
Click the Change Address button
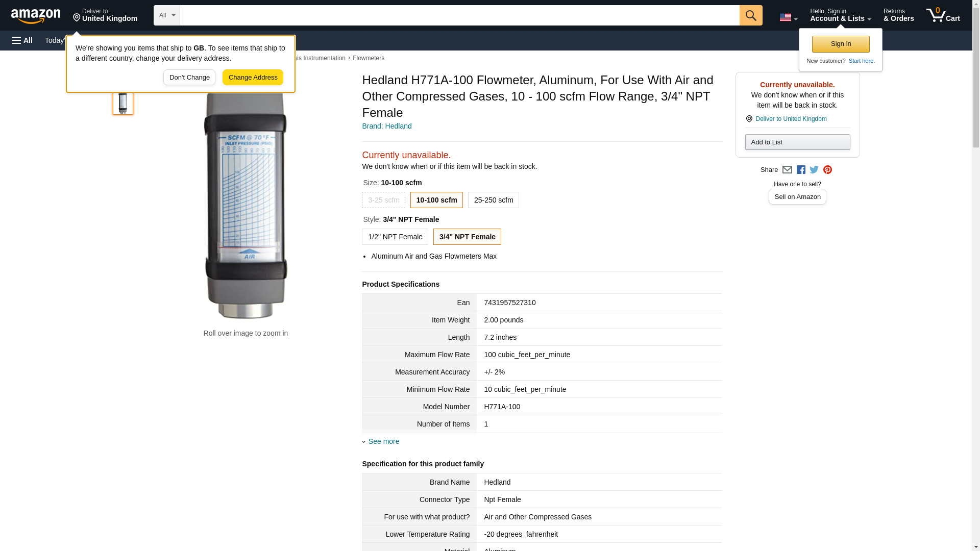pos(253,78)
